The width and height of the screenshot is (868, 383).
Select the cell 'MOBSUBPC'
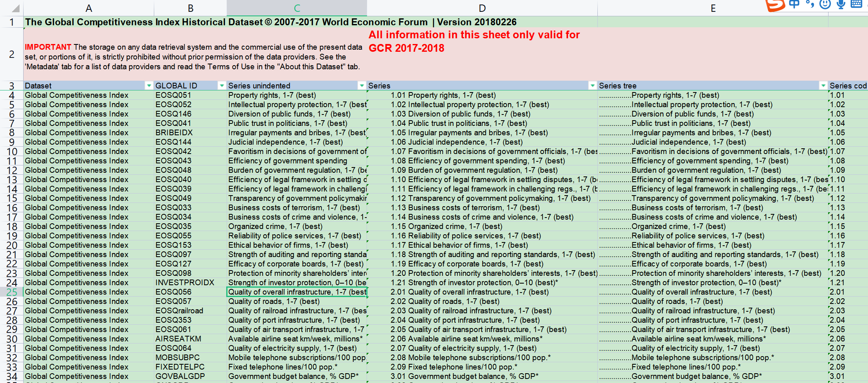[190, 357]
